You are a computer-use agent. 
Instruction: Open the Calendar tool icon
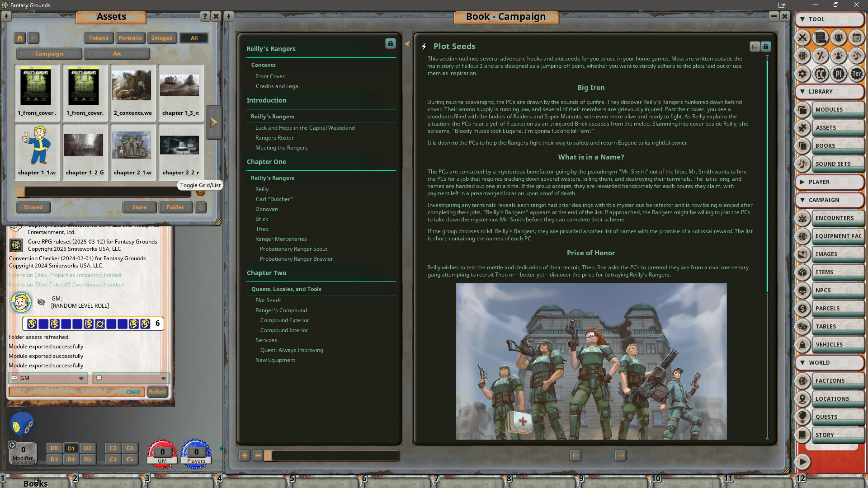click(x=857, y=38)
